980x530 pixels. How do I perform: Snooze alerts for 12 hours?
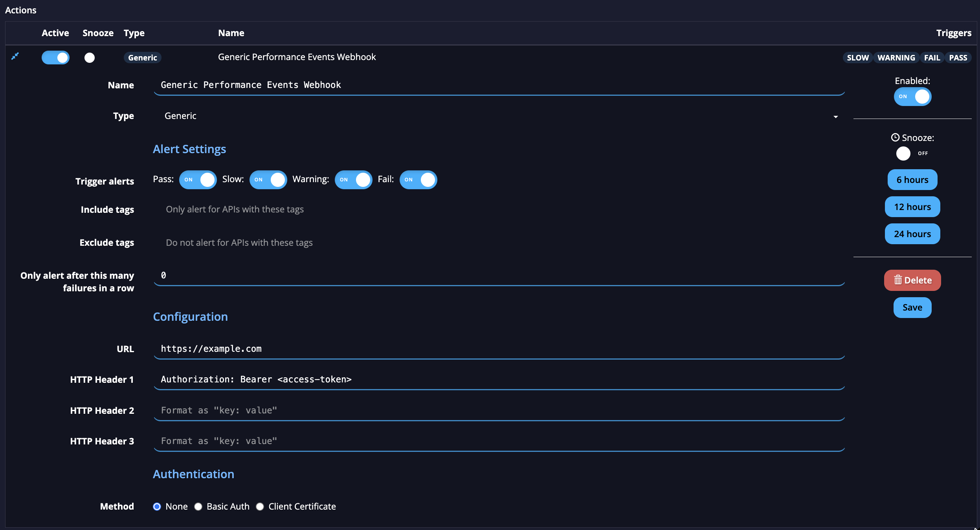[x=912, y=207]
